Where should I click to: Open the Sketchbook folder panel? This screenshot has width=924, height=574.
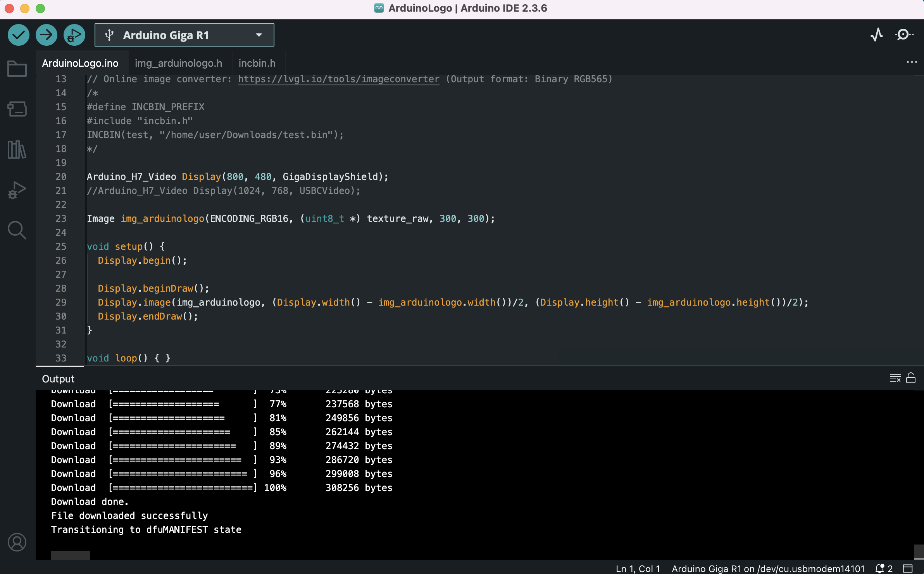point(17,69)
